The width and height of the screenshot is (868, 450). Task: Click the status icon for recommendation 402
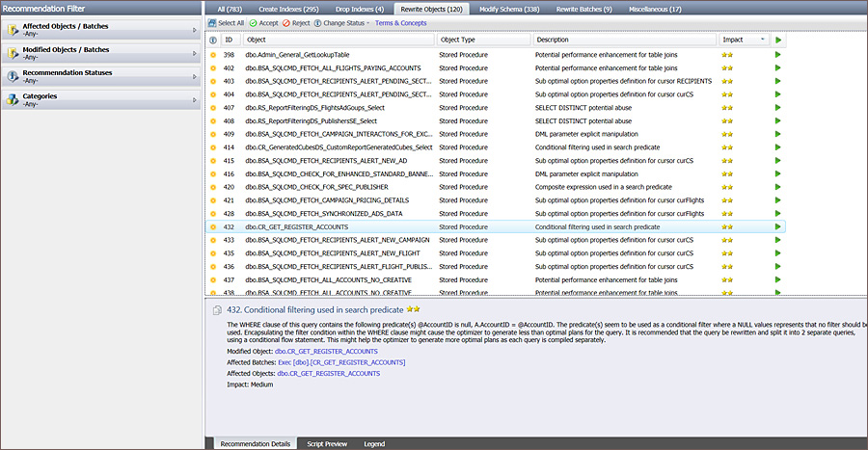point(213,68)
